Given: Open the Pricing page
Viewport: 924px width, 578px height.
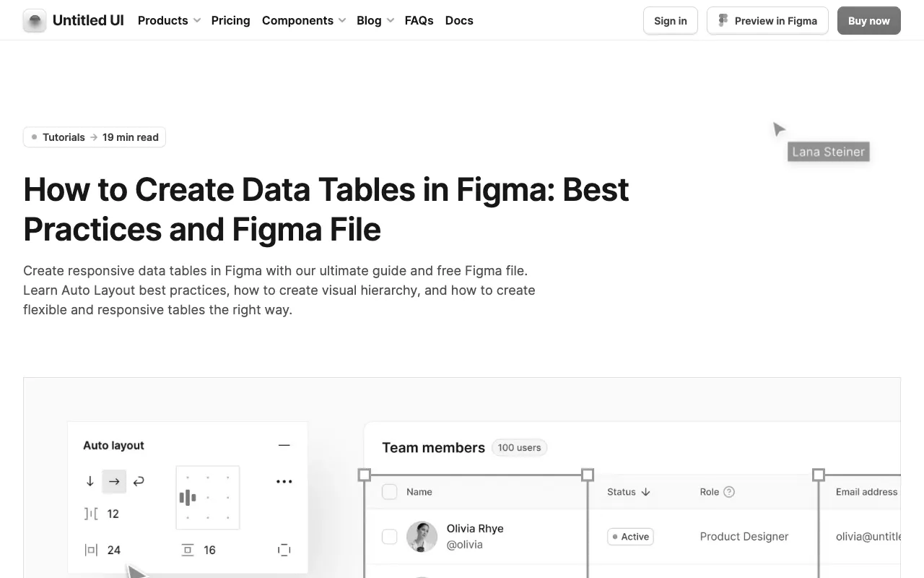Looking at the screenshot, I should (x=230, y=20).
